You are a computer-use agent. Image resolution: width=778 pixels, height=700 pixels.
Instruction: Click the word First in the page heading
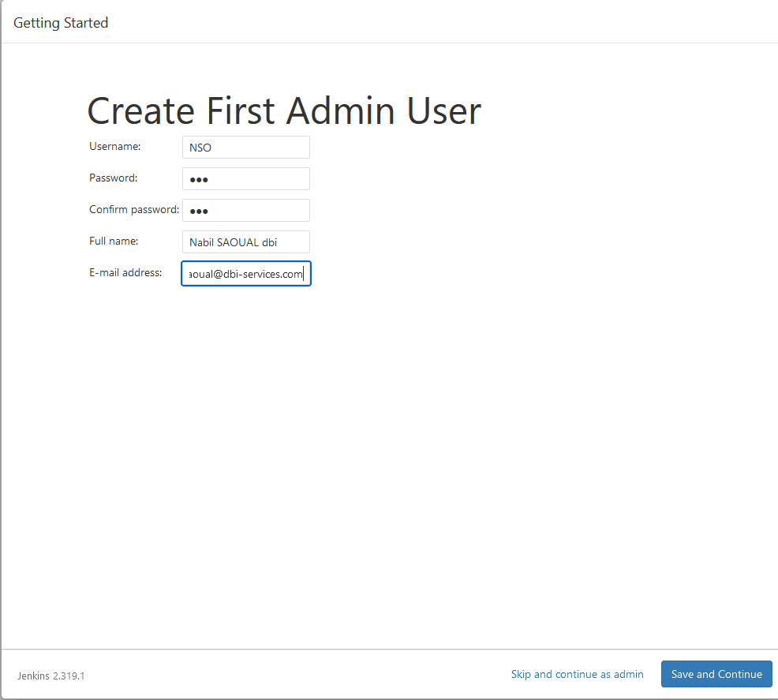[240, 110]
